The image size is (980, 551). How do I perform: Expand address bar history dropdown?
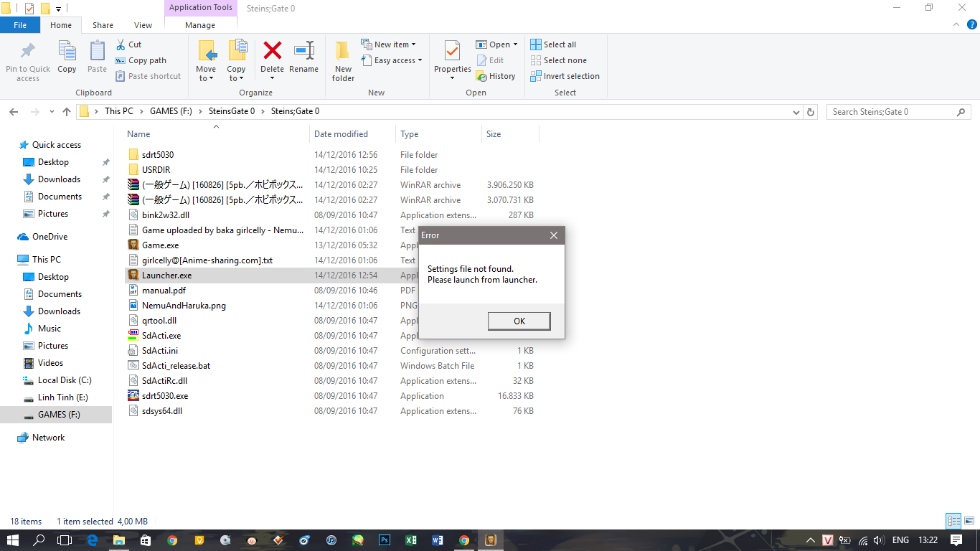(x=796, y=112)
